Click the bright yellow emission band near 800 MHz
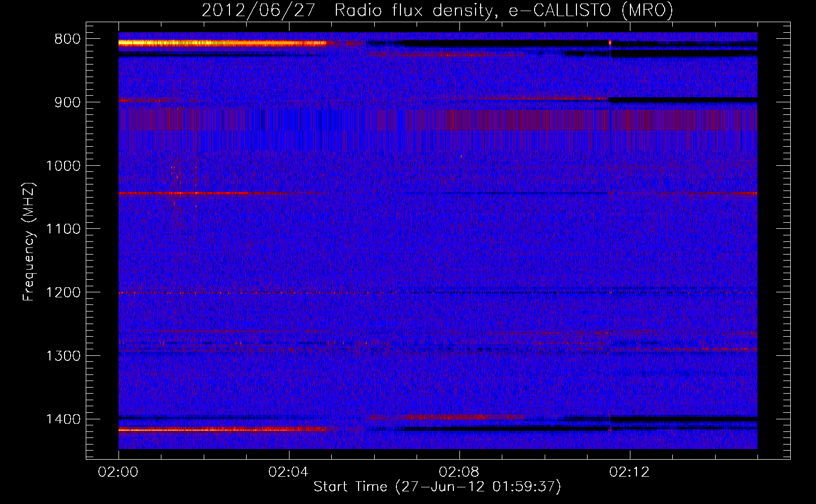The width and height of the screenshot is (816, 504). [x=222, y=43]
